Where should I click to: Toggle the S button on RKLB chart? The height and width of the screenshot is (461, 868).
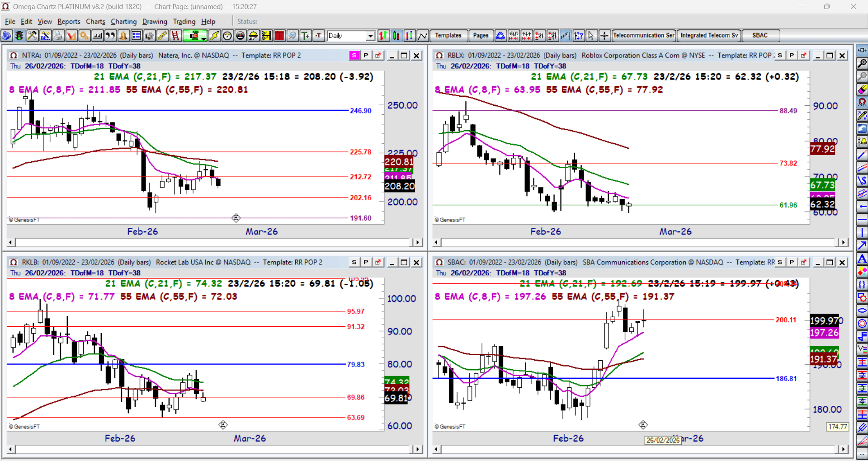point(354,262)
